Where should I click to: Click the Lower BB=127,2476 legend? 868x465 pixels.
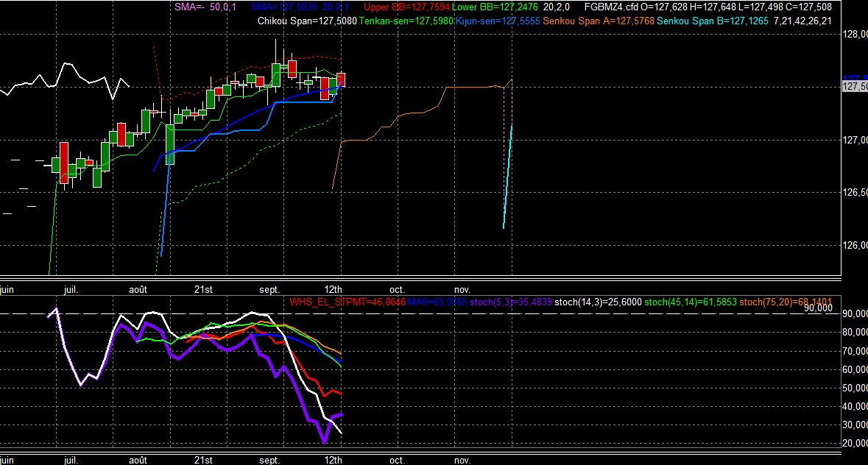(x=495, y=7)
